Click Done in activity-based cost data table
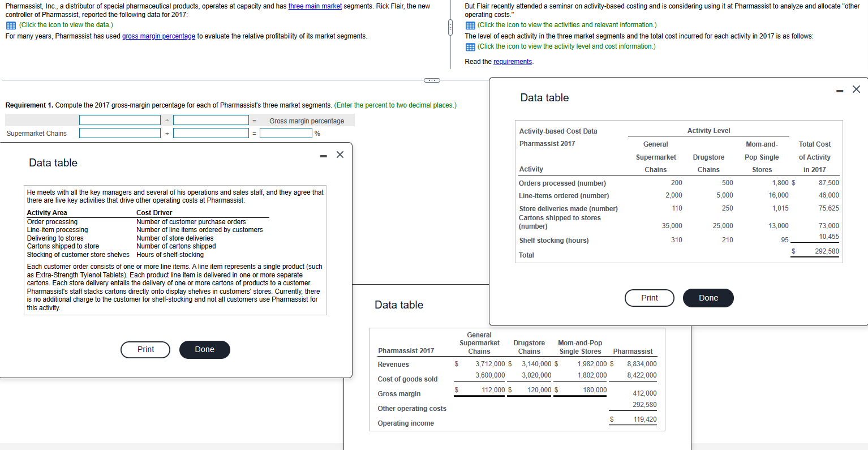 (708, 298)
